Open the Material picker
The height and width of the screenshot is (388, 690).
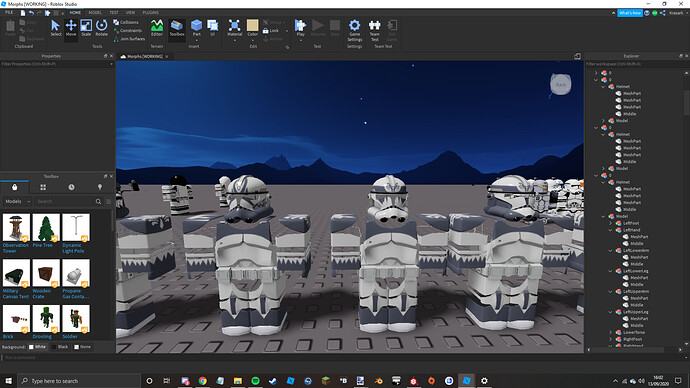coord(235,27)
